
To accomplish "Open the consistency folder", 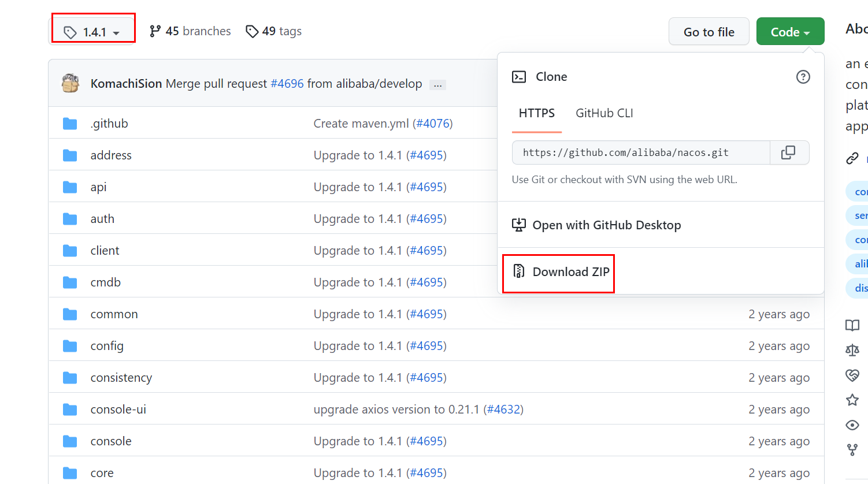I will coord(121,378).
